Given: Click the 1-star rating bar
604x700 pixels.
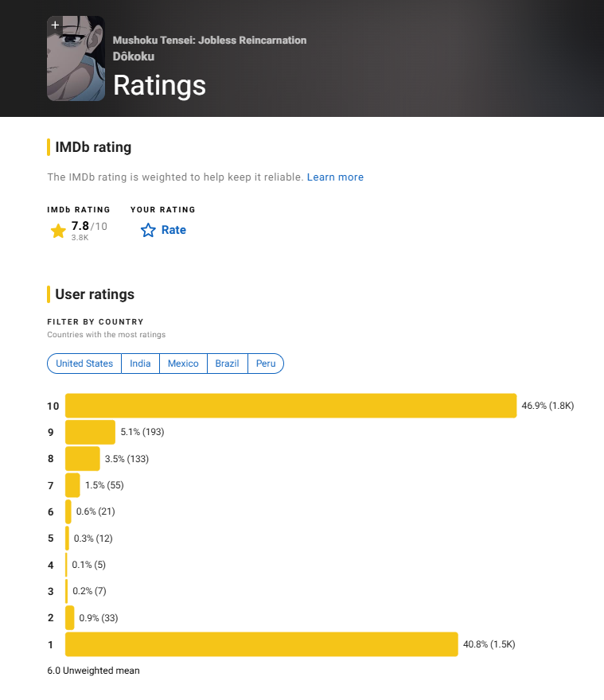Looking at the screenshot, I should point(262,644).
